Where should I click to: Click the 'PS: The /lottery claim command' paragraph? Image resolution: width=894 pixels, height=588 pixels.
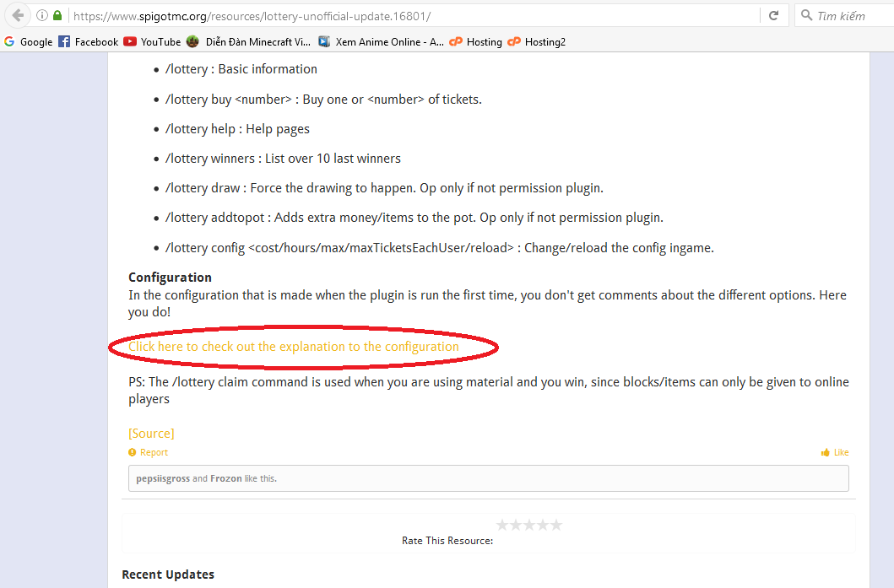[489, 391]
